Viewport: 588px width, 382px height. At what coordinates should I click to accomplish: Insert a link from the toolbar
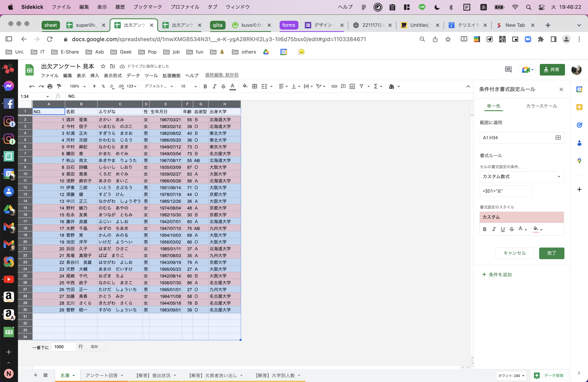point(334,86)
